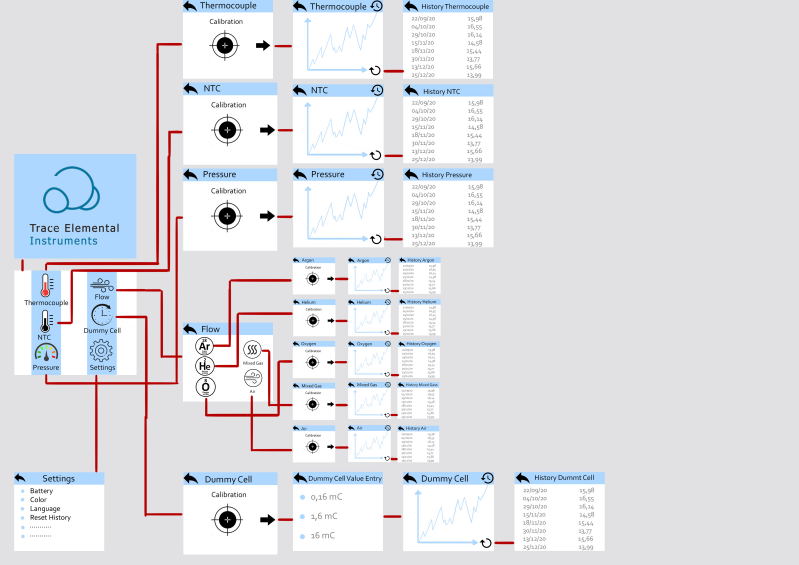Open the Battery entry in Settings list
The image size is (799, 565).
41,491
